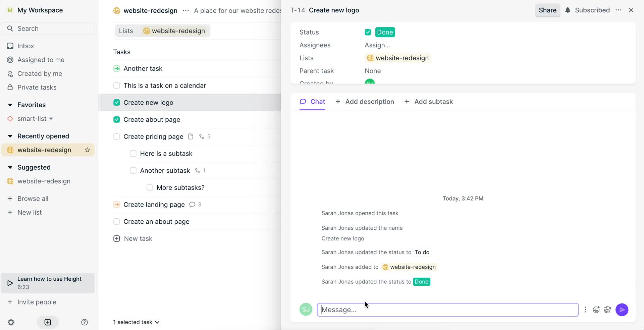Create a New list
644x330 pixels.
click(30, 212)
